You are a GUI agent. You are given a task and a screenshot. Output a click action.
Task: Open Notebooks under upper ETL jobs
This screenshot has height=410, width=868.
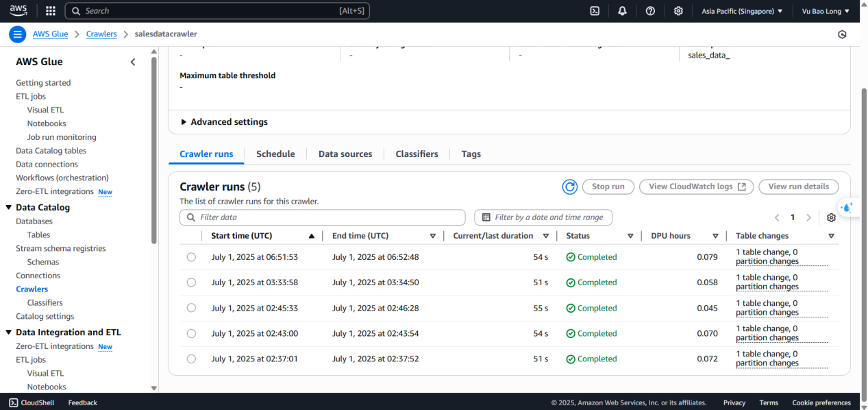(x=47, y=123)
